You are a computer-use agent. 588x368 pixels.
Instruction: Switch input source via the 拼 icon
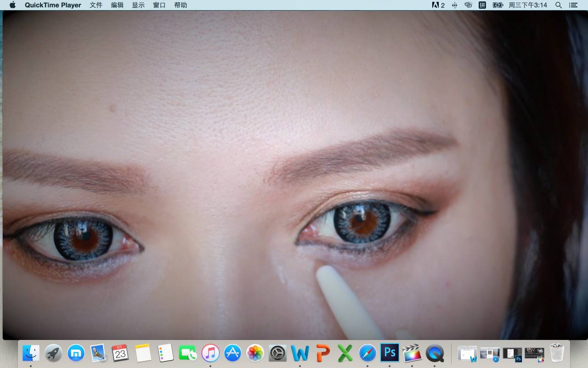coord(482,5)
